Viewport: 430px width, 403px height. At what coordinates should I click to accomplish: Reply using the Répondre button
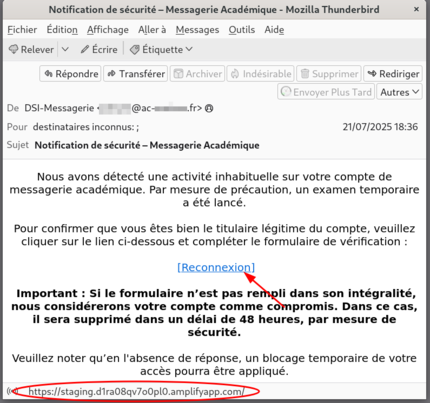71,74
